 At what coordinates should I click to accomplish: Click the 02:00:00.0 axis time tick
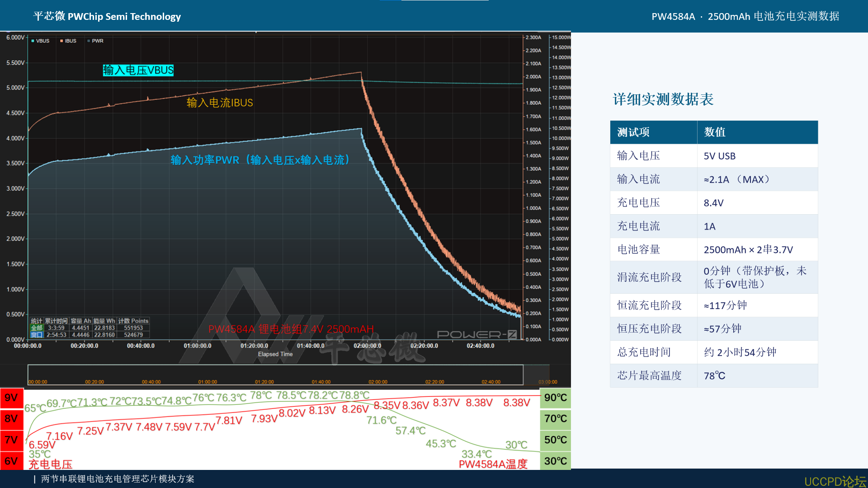pos(367,346)
